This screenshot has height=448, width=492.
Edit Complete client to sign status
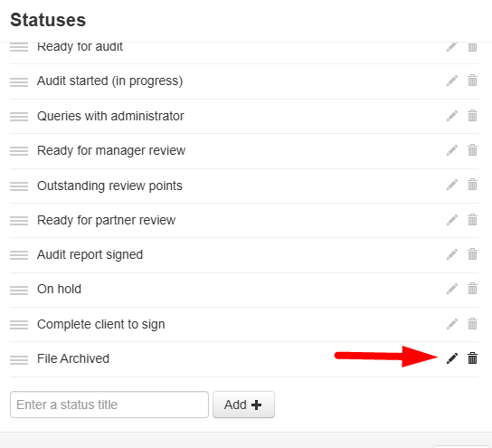click(x=452, y=324)
